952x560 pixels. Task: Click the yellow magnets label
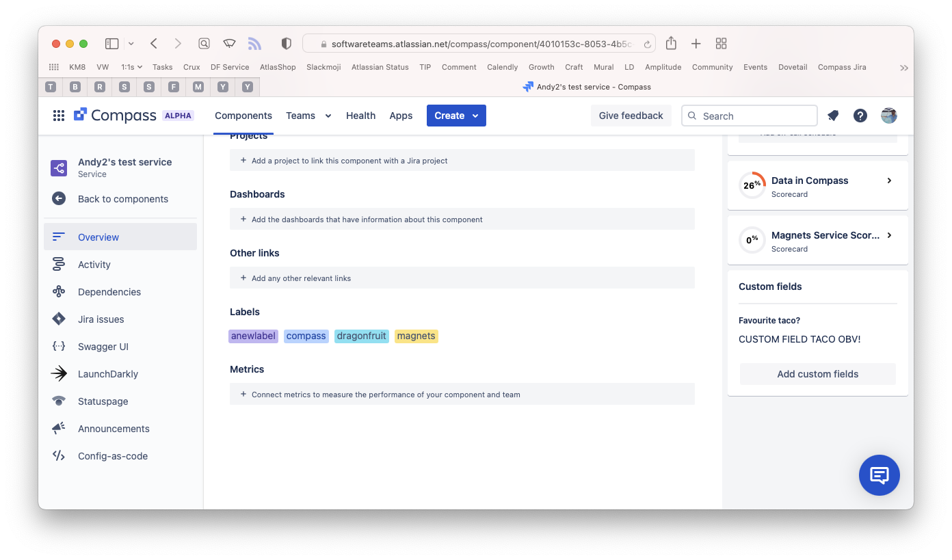tap(416, 336)
